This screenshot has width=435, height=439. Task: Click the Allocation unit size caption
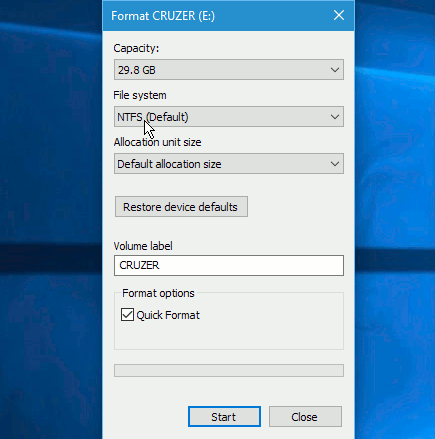pyautogui.click(x=157, y=142)
